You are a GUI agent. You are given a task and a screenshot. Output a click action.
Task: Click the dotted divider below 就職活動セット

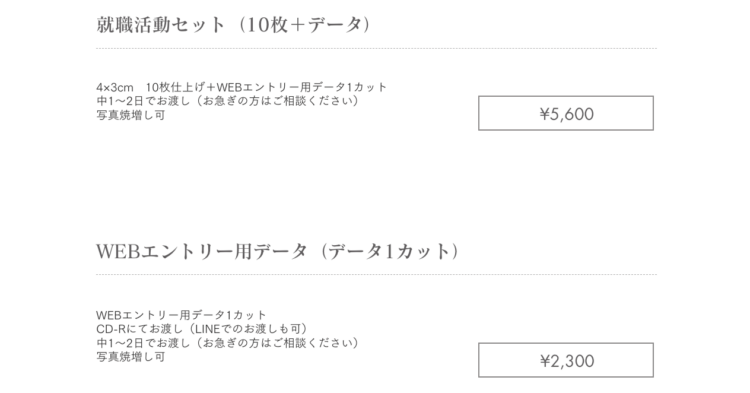[376, 48]
